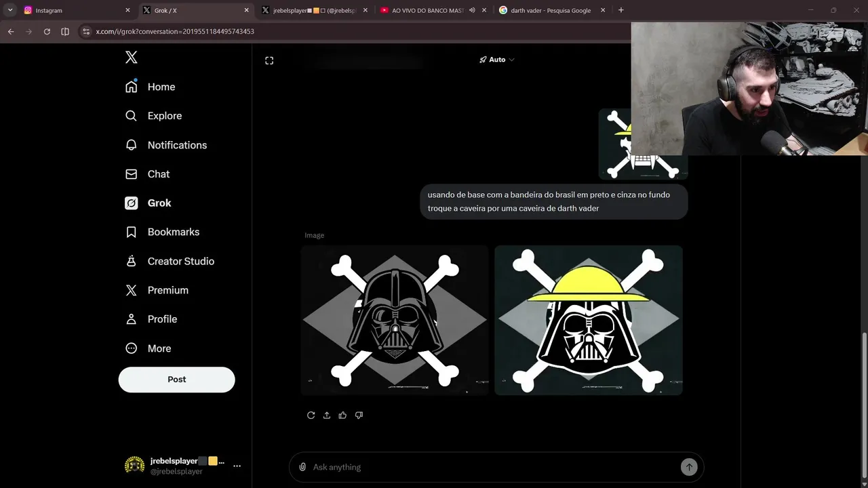Go back in browser history
This screenshot has height=488, width=868.
tap(11, 31)
